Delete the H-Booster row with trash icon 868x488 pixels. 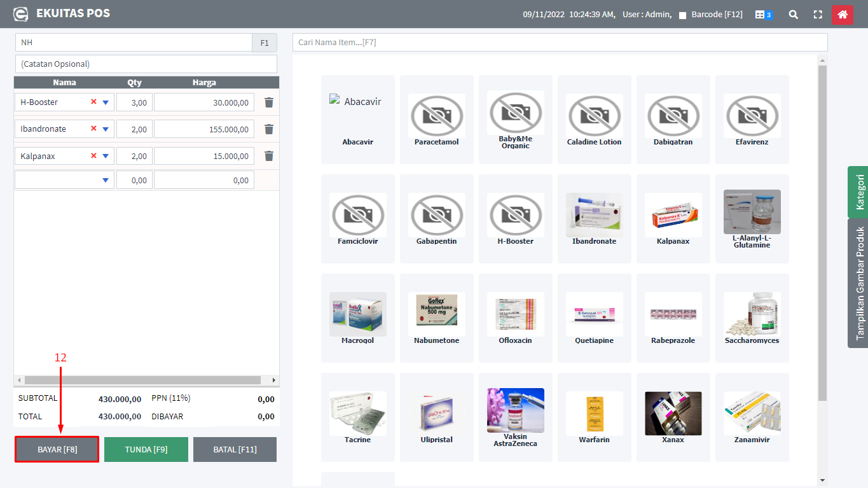pos(269,102)
